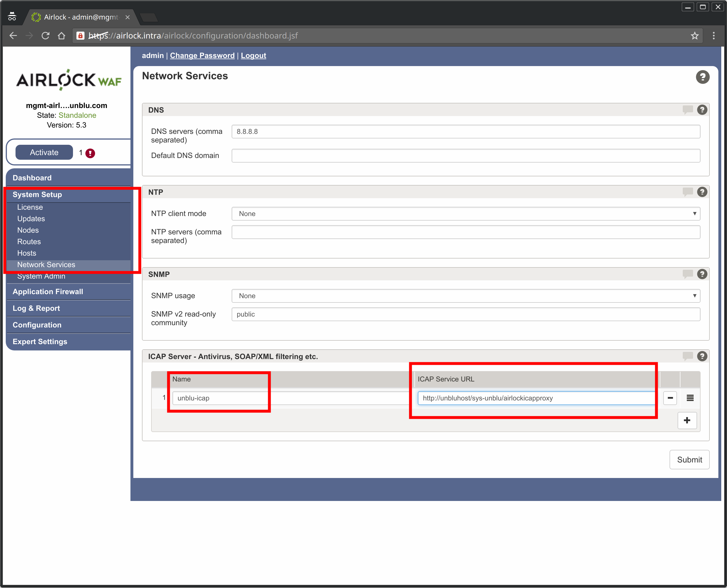
Task: Reload the page with the refresh icon
Action: pyautogui.click(x=45, y=36)
